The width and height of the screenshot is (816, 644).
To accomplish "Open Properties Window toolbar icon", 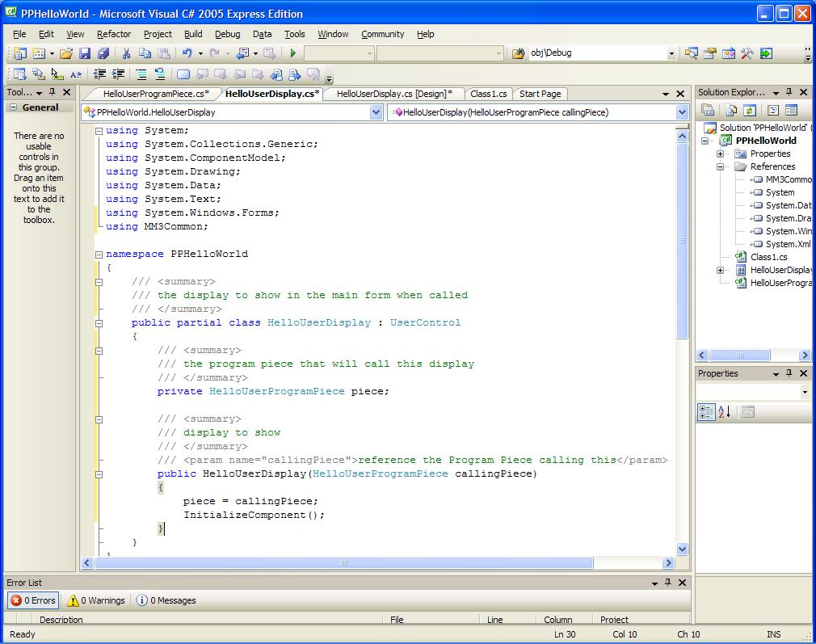I will click(710, 53).
